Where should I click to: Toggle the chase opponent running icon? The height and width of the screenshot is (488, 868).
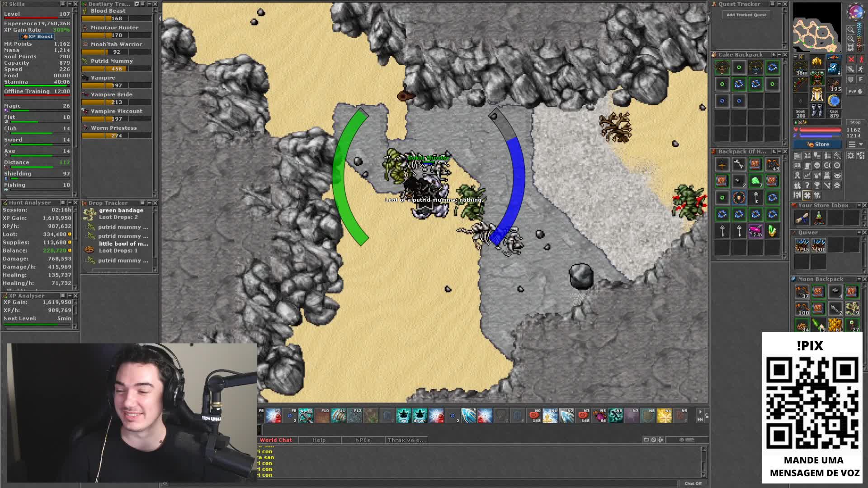[860, 69]
